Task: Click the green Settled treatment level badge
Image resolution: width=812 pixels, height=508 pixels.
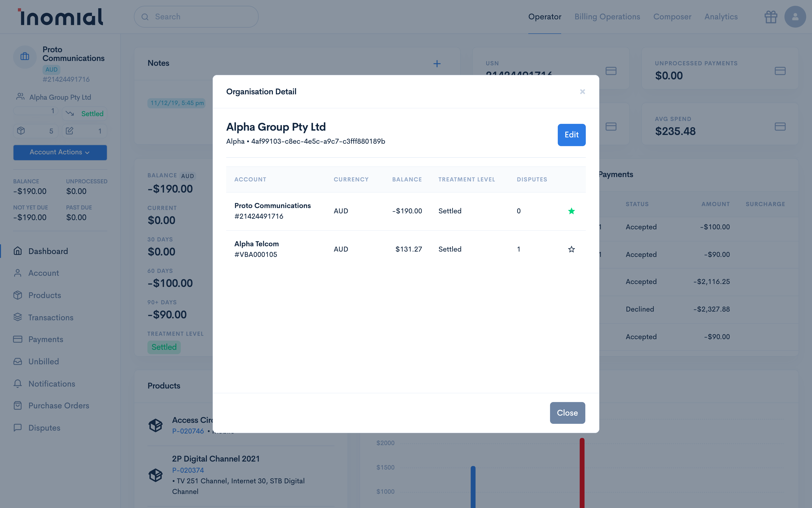Action: pos(164,347)
